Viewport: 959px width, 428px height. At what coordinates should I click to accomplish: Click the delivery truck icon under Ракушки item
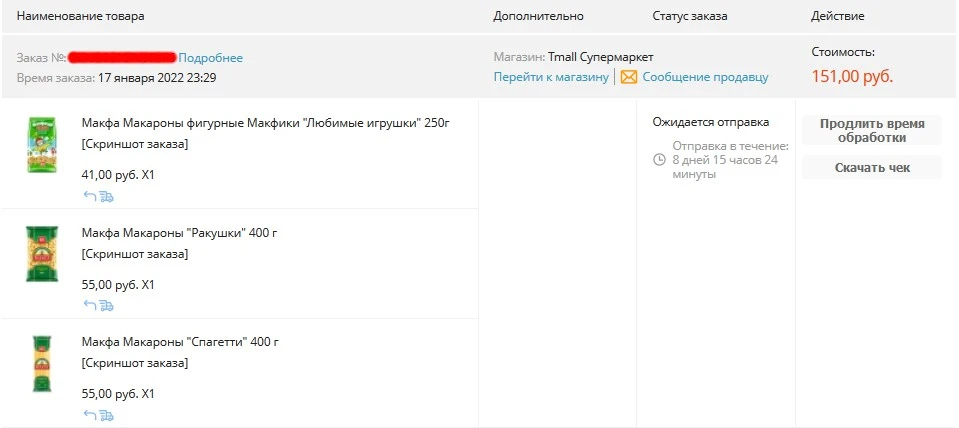(x=106, y=306)
